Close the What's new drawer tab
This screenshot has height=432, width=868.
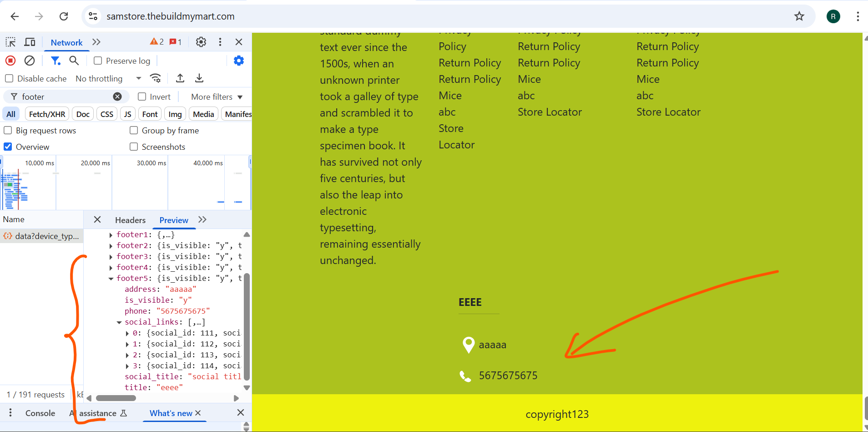pyautogui.click(x=198, y=413)
